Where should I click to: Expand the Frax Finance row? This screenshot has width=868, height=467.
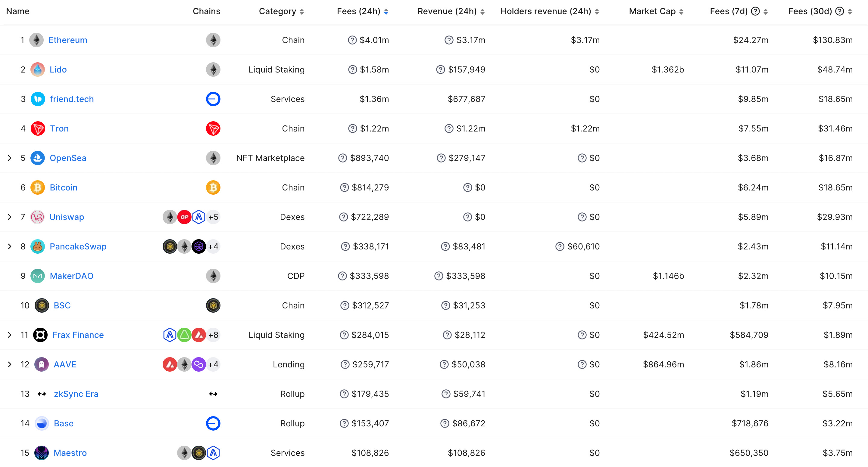(10, 335)
